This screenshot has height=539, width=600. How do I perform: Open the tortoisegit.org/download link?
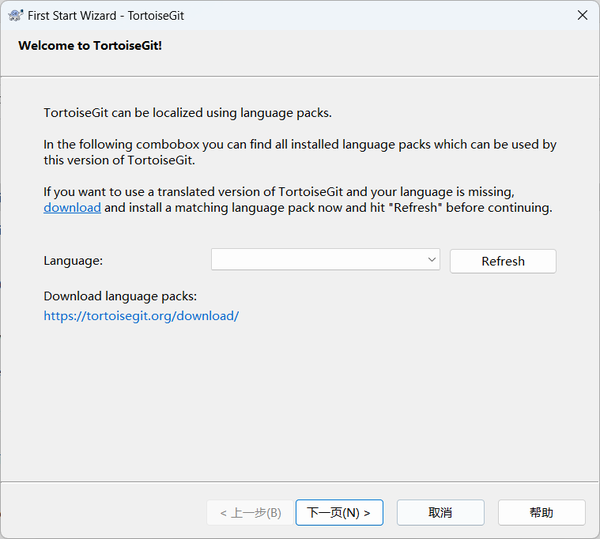(x=141, y=316)
